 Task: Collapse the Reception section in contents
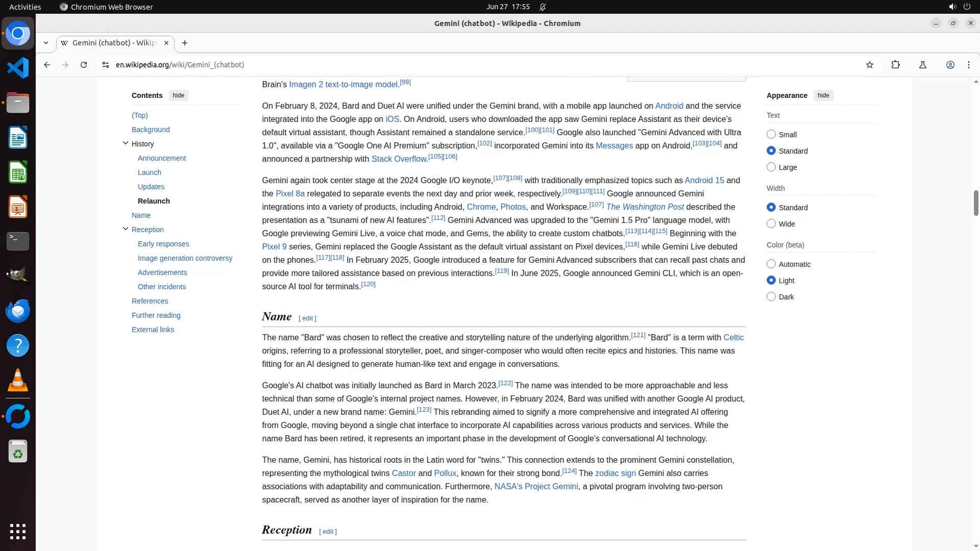(x=126, y=229)
